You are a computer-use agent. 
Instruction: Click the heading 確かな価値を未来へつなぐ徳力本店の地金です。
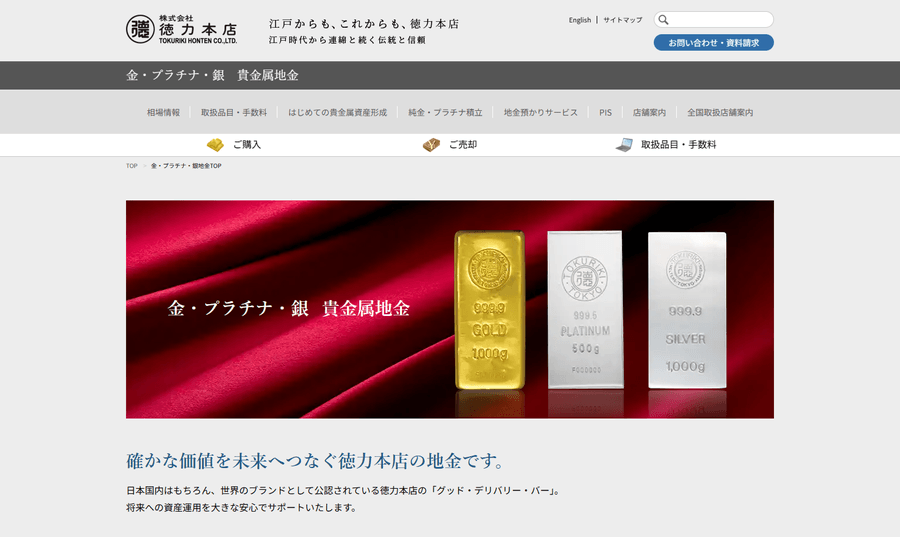point(316,461)
